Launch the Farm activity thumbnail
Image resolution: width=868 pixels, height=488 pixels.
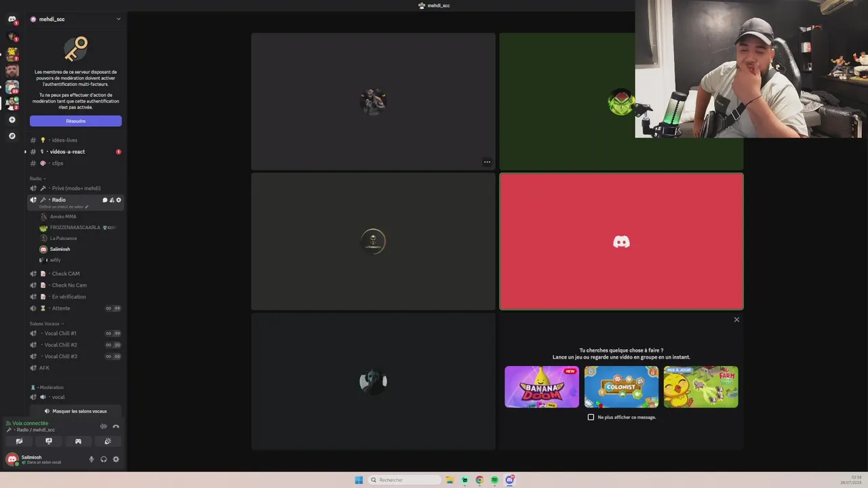point(701,387)
